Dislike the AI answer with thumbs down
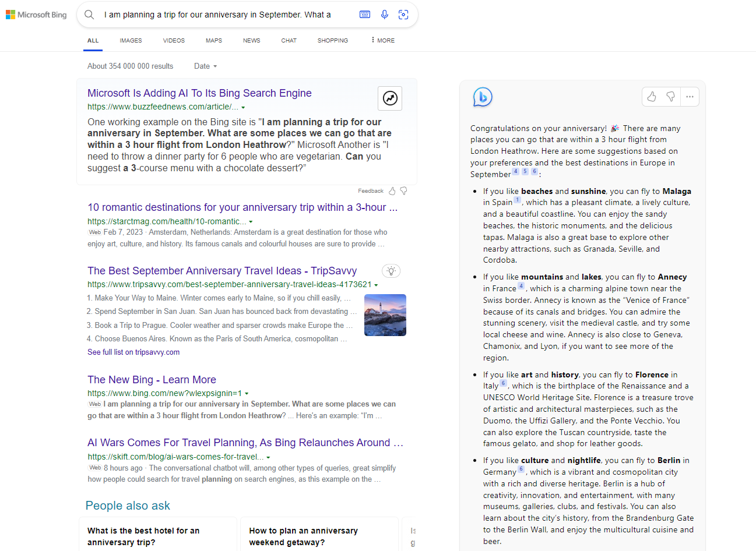756x551 pixels. tap(671, 97)
